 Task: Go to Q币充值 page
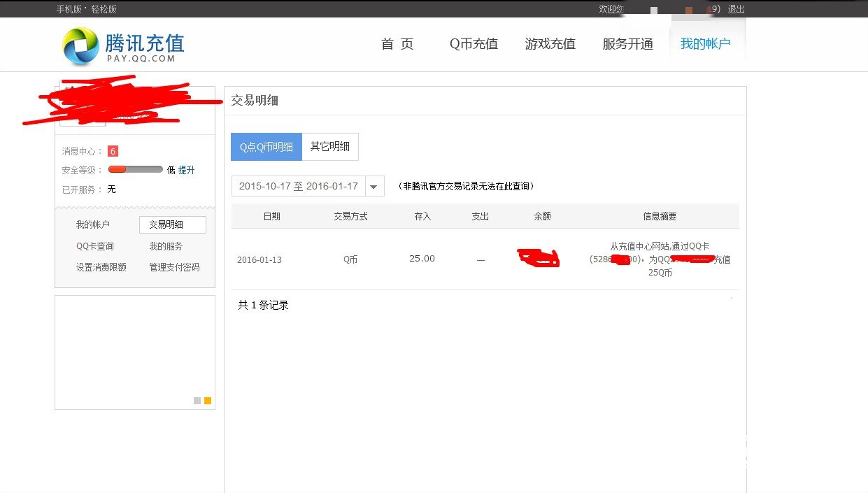tap(474, 44)
